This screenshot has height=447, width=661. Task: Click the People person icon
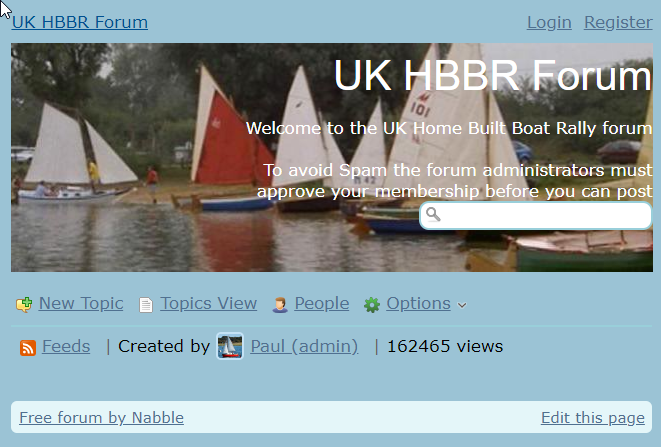tap(280, 304)
